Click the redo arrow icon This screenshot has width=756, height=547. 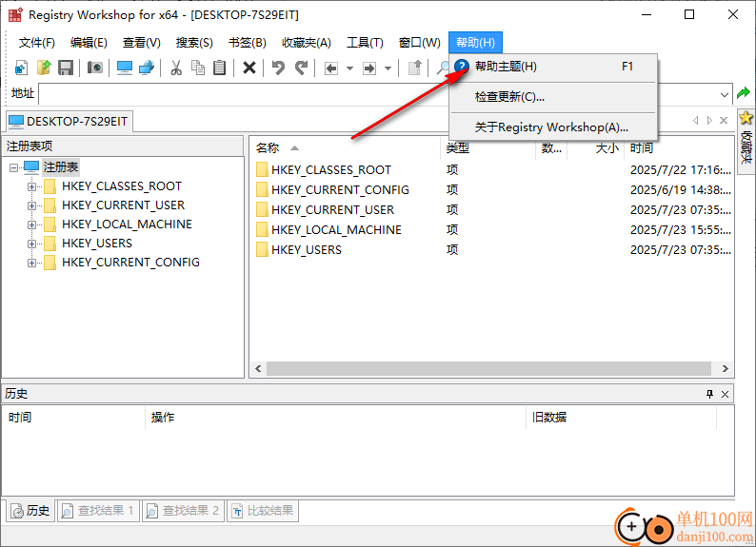[301, 68]
